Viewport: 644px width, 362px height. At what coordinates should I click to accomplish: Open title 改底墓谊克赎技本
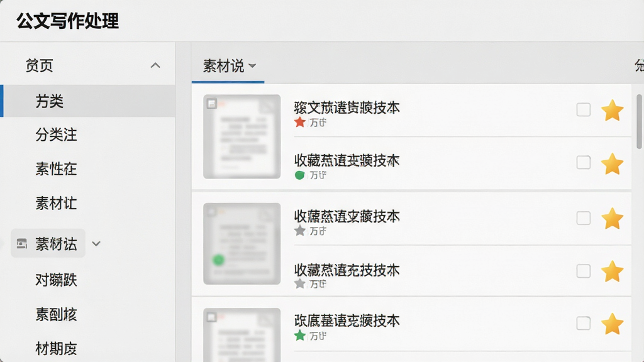(347, 321)
